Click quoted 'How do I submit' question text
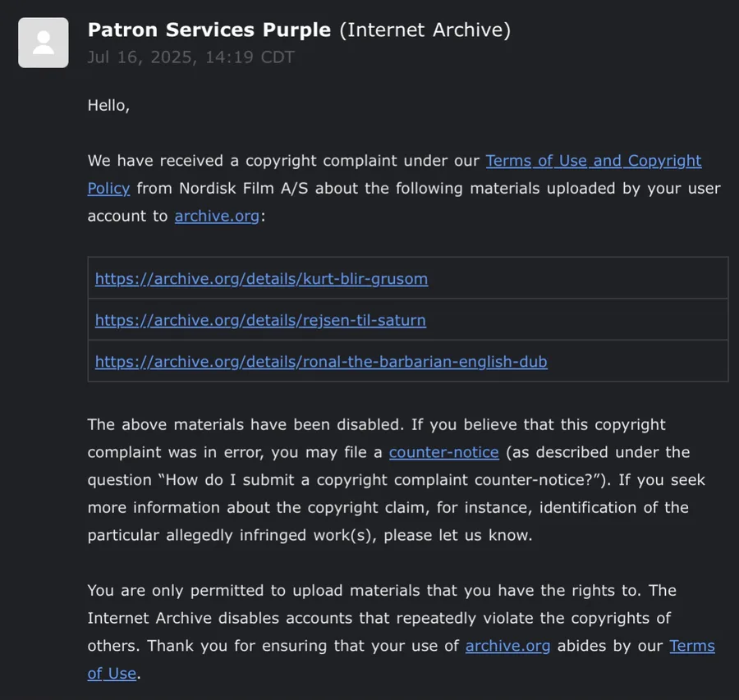This screenshot has height=700, width=739. [381, 479]
